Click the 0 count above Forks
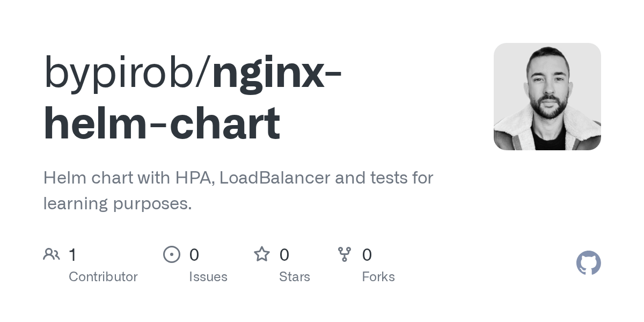 coord(367,254)
